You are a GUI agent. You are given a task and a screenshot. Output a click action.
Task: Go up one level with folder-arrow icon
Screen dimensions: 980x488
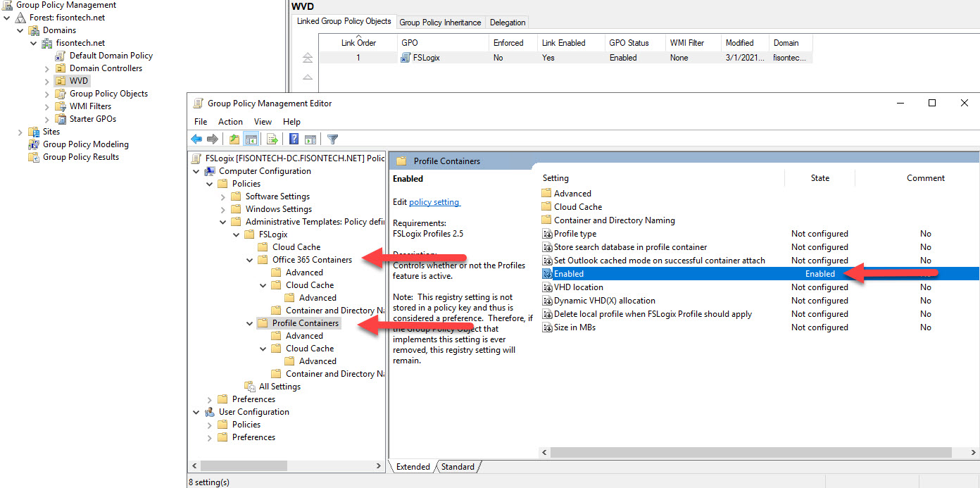(234, 139)
